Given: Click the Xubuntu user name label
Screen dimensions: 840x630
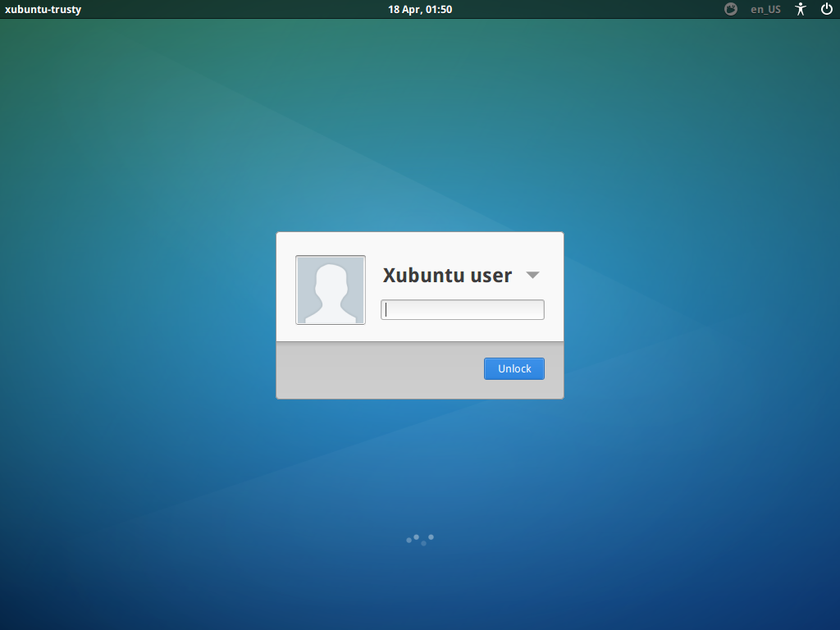Looking at the screenshot, I should pyautogui.click(x=447, y=276).
